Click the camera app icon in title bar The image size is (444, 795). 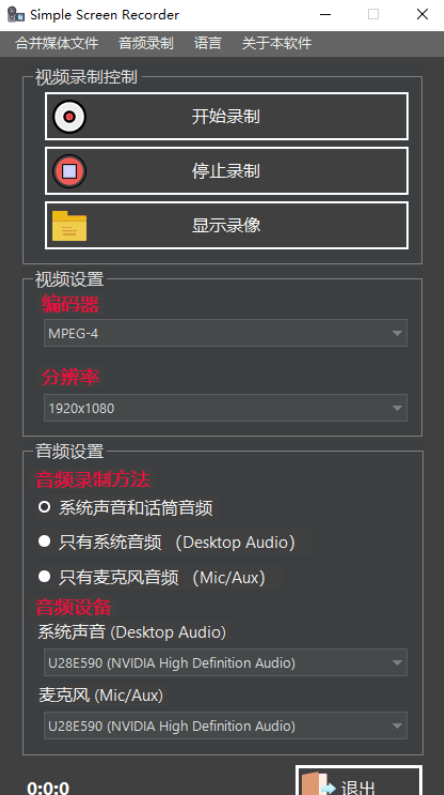(x=16, y=14)
